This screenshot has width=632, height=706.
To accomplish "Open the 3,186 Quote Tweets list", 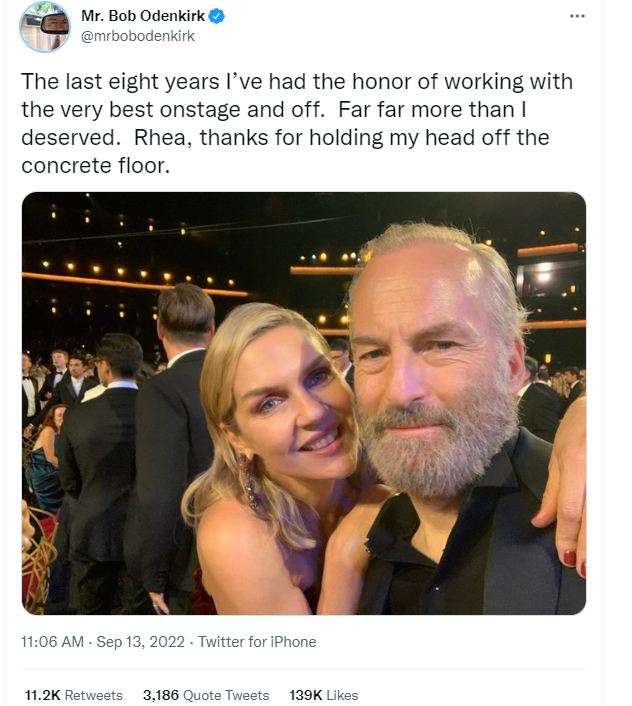I will click(x=206, y=695).
